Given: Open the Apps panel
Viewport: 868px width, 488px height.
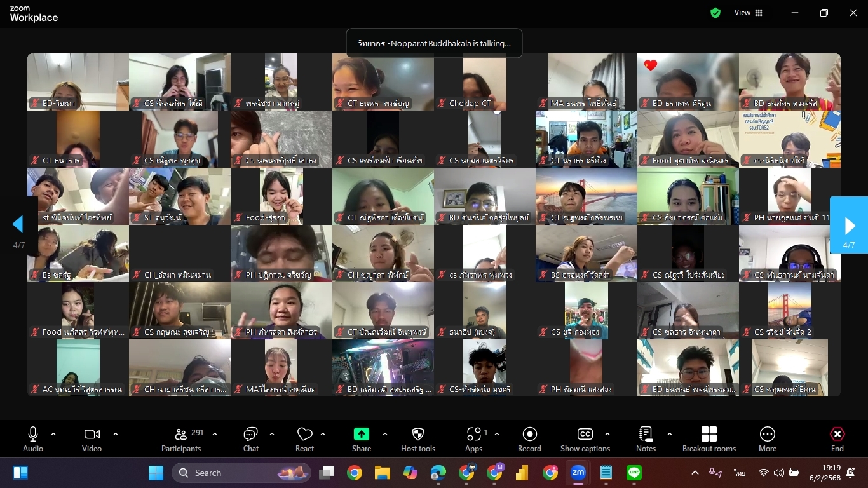Looking at the screenshot, I should 473,439.
